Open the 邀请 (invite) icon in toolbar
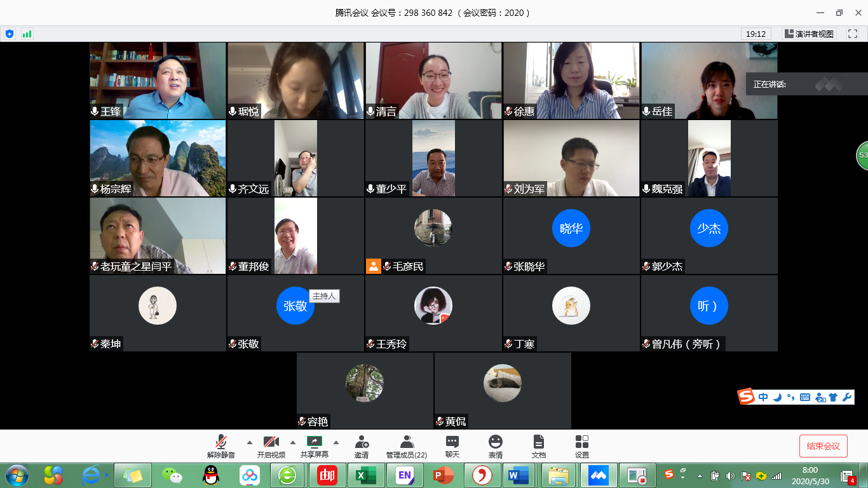This screenshot has width=868, height=488. [x=362, y=445]
